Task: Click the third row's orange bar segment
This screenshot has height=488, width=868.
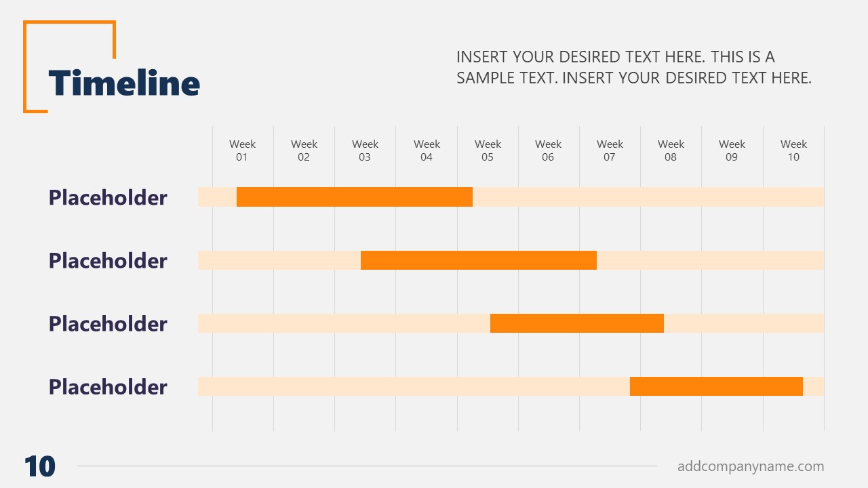Action: click(x=577, y=323)
